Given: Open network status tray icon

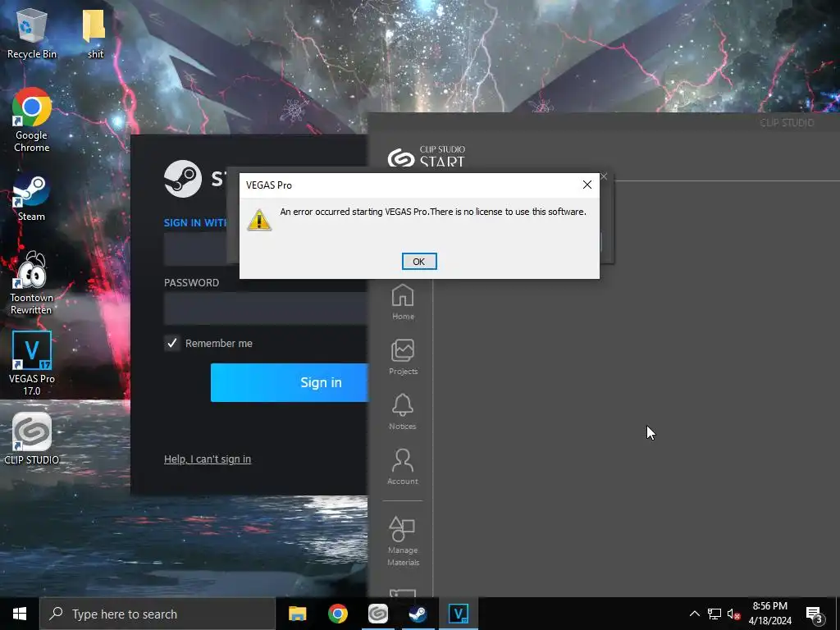Looking at the screenshot, I should pyautogui.click(x=714, y=614).
